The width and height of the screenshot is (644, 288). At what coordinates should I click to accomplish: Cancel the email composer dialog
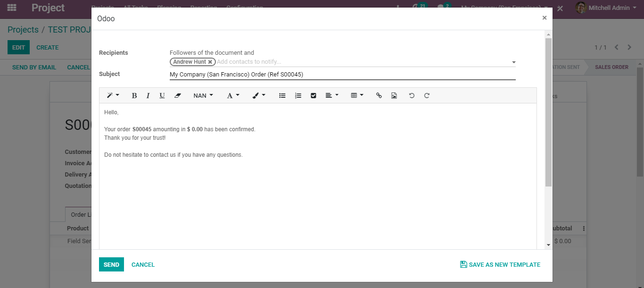[143, 264]
